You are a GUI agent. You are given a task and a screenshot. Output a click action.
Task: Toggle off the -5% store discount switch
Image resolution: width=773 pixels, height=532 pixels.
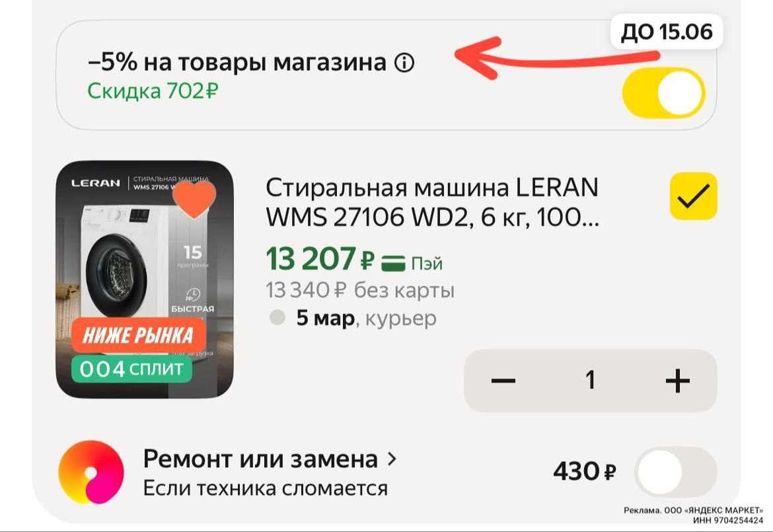(x=663, y=93)
